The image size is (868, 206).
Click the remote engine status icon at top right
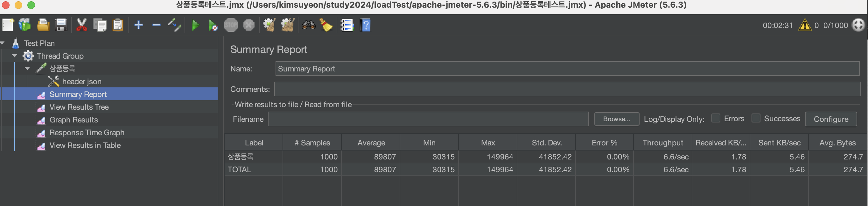(858, 25)
